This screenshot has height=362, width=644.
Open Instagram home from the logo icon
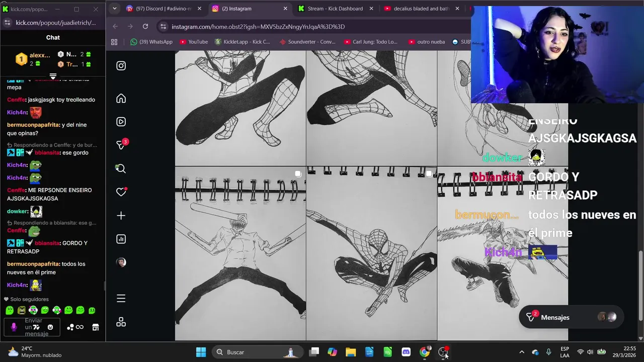click(x=121, y=66)
